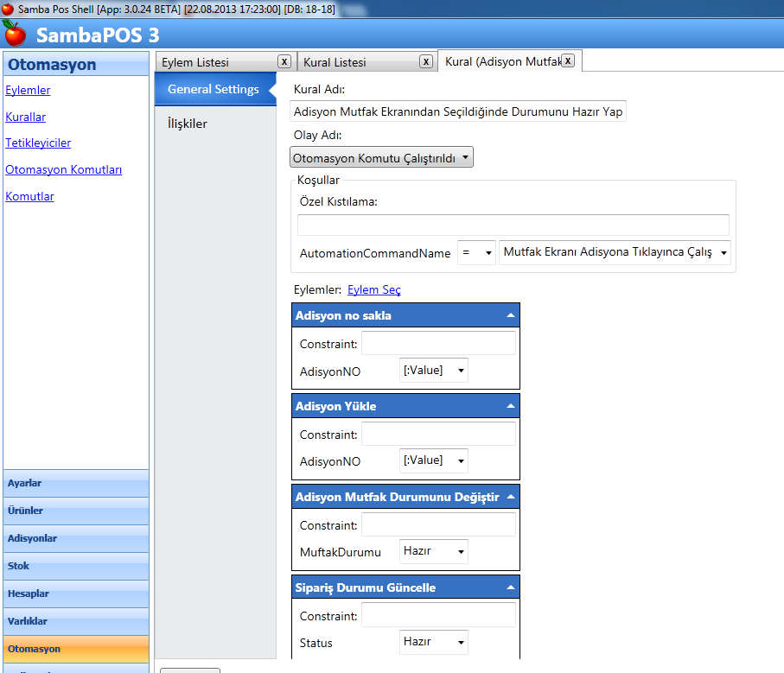Click the SambaPOS apple logo icon
Image resolution: width=784 pixels, height=673 pixels.
click(15, 35)
